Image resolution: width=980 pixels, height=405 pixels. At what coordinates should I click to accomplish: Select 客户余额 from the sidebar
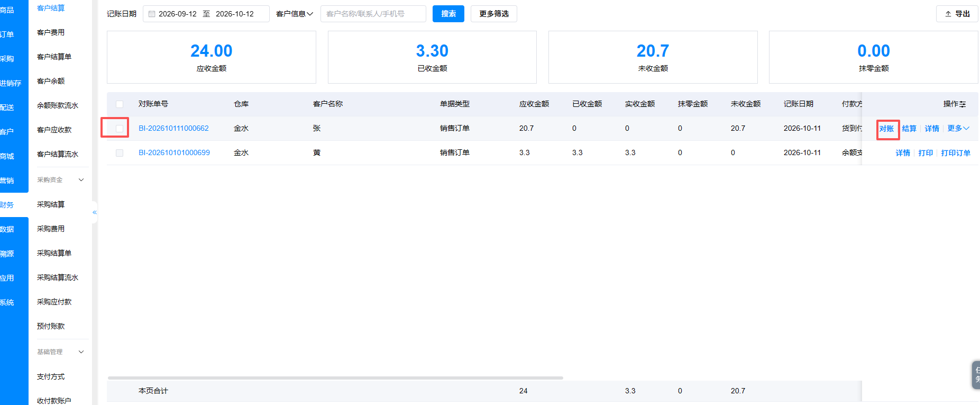point(51,81)
